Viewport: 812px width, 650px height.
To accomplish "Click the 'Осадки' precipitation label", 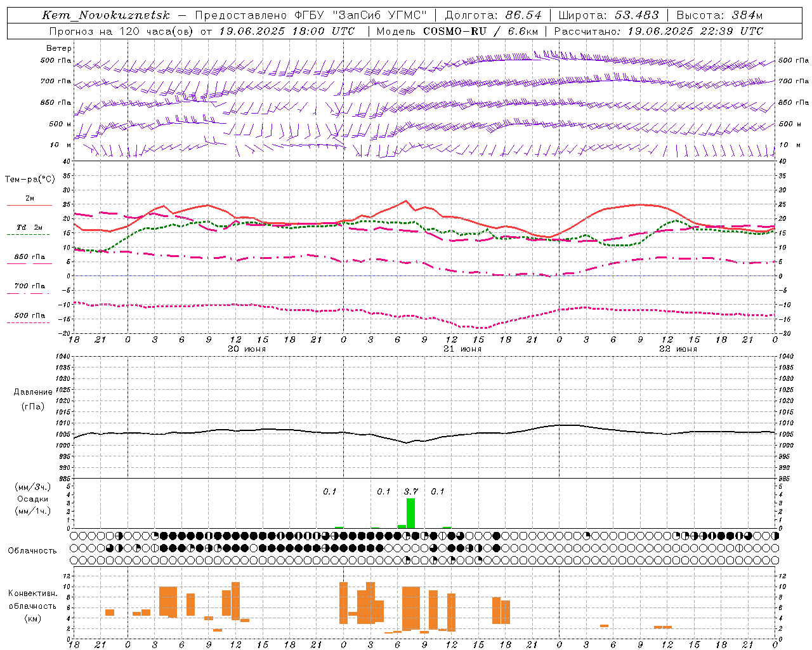I will (x=32, y=499).
